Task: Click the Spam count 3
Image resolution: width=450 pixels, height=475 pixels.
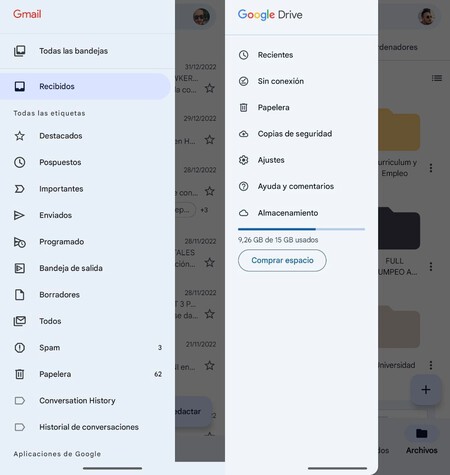Action: [160, 348]
